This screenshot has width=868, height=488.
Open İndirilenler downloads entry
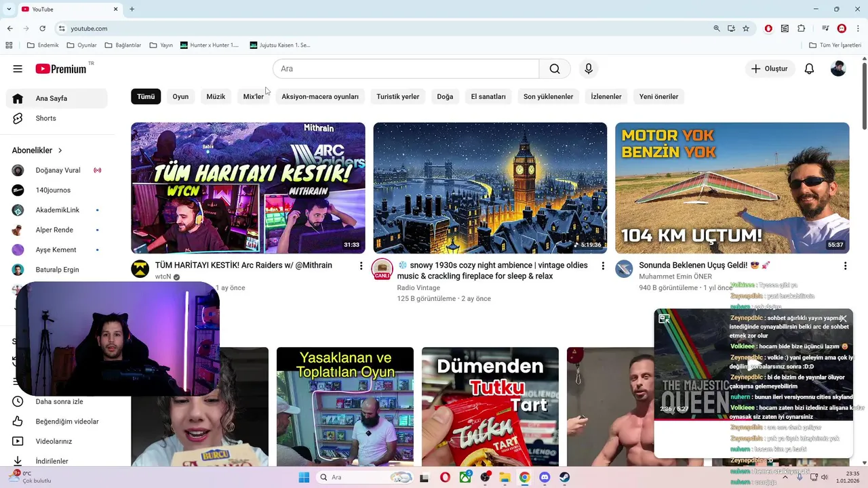point(57,461)
